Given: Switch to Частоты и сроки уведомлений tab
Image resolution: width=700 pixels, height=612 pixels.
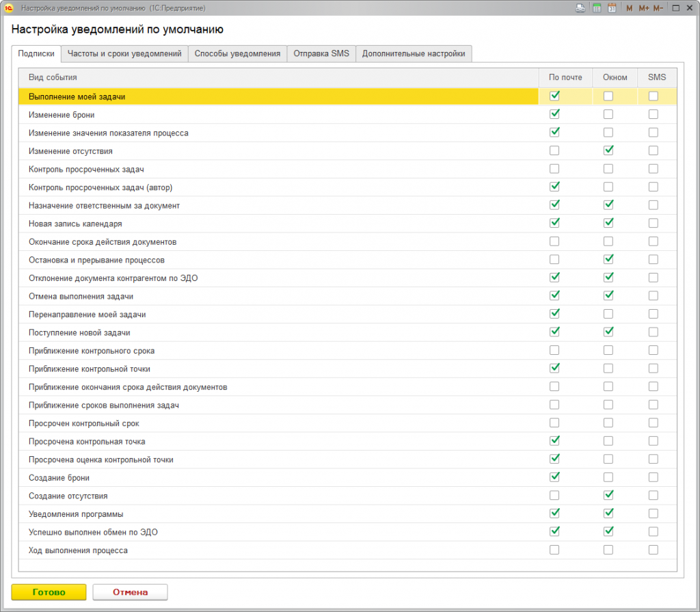Looking at the screenshot, I should 124,54.
